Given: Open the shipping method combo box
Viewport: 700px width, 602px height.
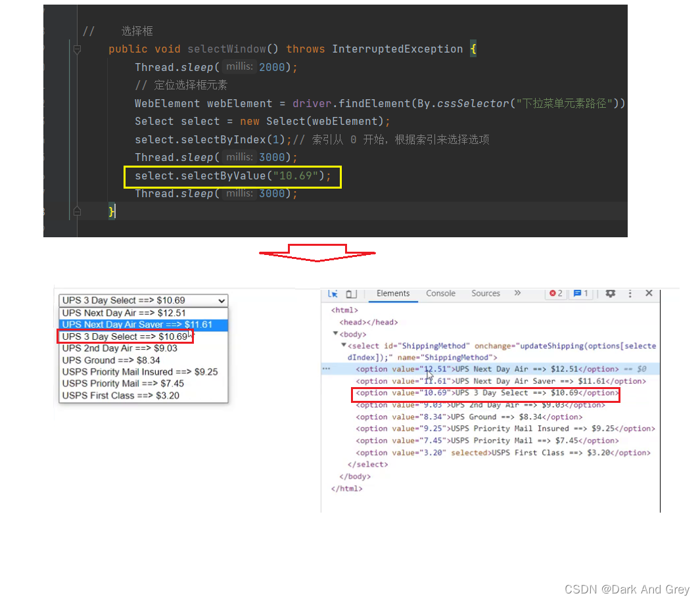Looking at the screenshot, I should coord(143,300).
